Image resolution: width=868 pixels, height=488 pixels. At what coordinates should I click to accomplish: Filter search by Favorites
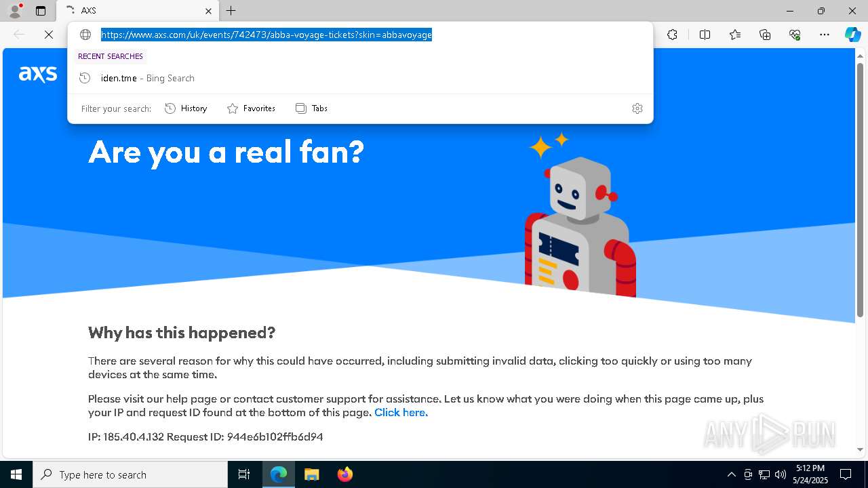(251, 108)
